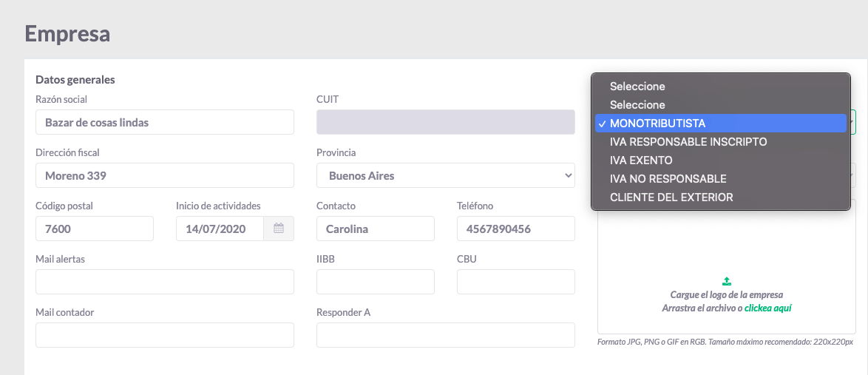Edit the Contacto field with Carolina
This screenshot has width=868, height=375.
(x=376, y=229)
